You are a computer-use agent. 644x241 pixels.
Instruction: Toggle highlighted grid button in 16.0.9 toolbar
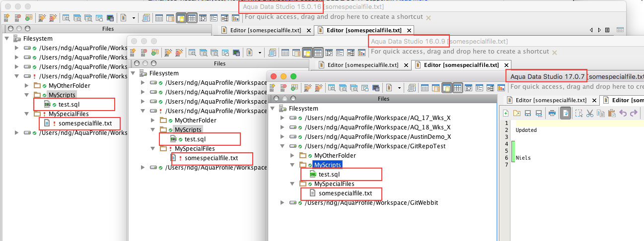319,53
